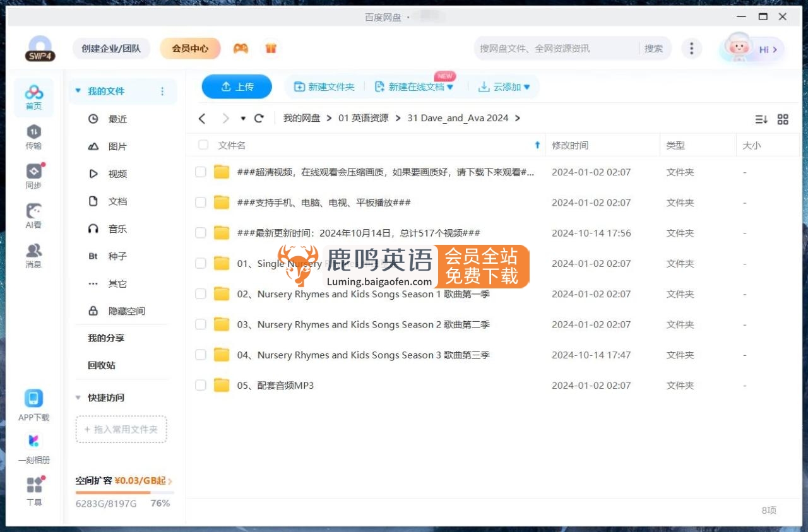This screenshot has width=808, height=532.
Task: Expand the Hi account chevron
Action: pyautogui.click(x=775, y=49)
